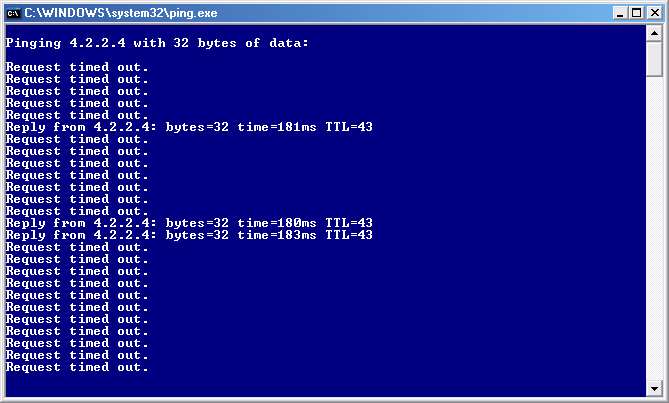The height and width of the screenshot is (403, 669).
Task: Click the first Request timed out line
Action: click(77, 67)
